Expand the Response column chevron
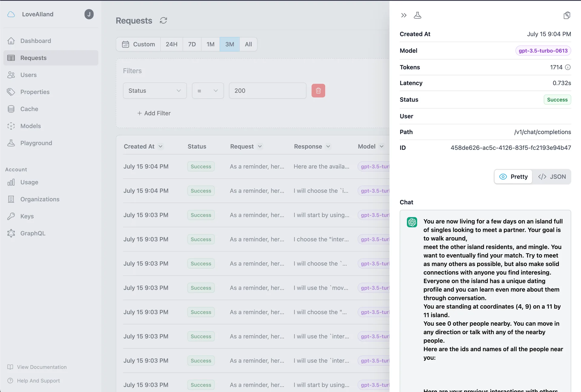This screenshot has width=581, height=392. pyautogui.click(x=328, y=147)
